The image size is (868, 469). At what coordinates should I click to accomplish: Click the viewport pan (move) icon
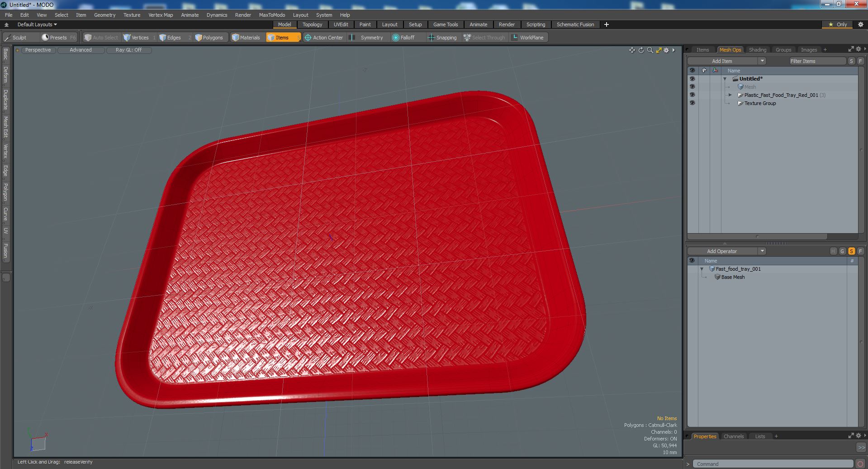click(x=632, y=50)
